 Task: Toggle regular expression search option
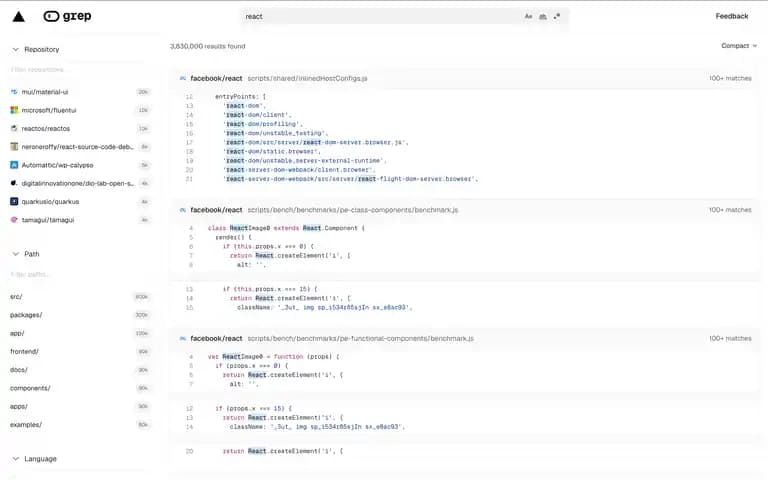pyautogui.click(x=557, y=17)
